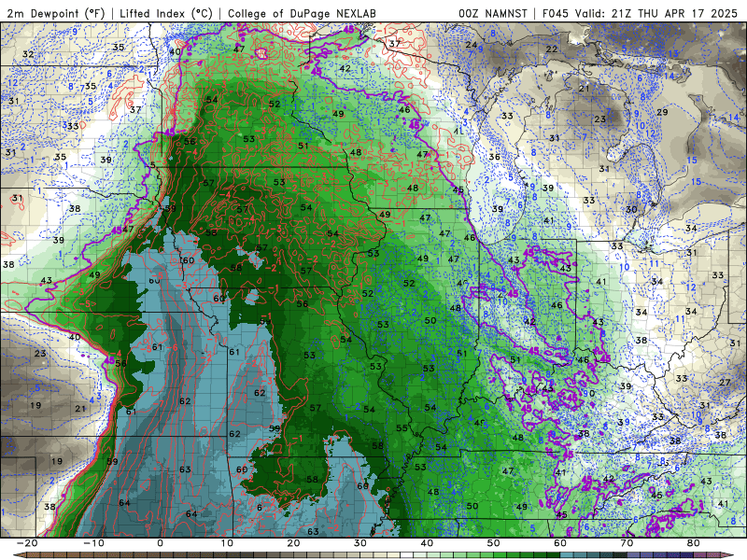Screen dimensions: 747x560
Task: Click the '2m Dewpoint (°F)' title text
Action: (56, 13)
